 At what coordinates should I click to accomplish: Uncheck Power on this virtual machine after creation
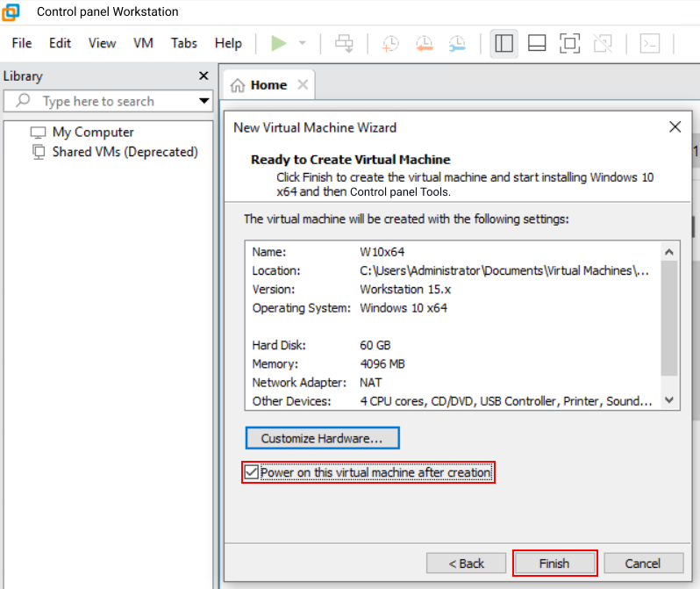point(253,473)
